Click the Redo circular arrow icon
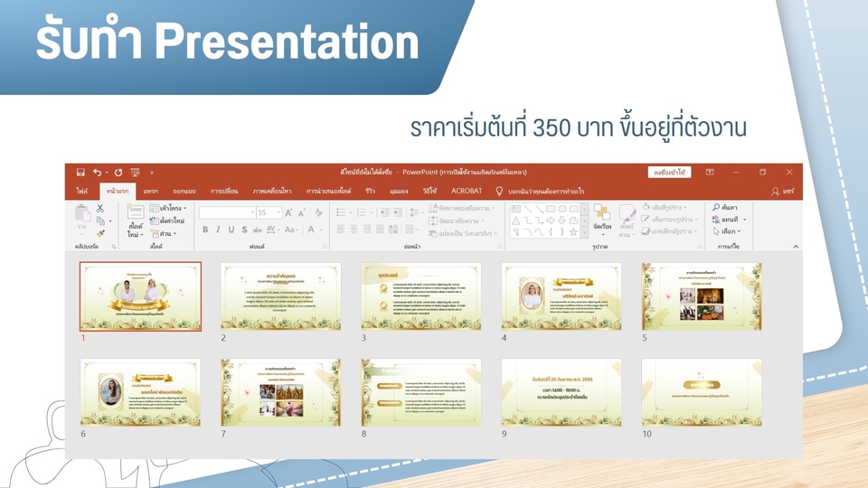This screenshot has height=488, width=868. 118,173
